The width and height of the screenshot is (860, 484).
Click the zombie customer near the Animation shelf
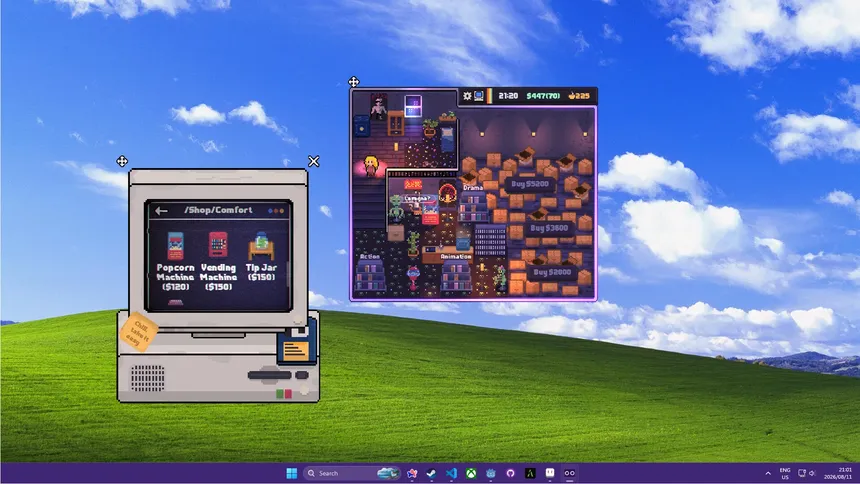500,278
